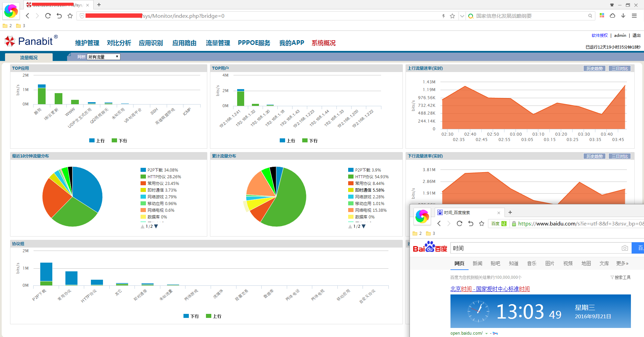Open 对比分析 menu
644x337 pixels.
119,43
